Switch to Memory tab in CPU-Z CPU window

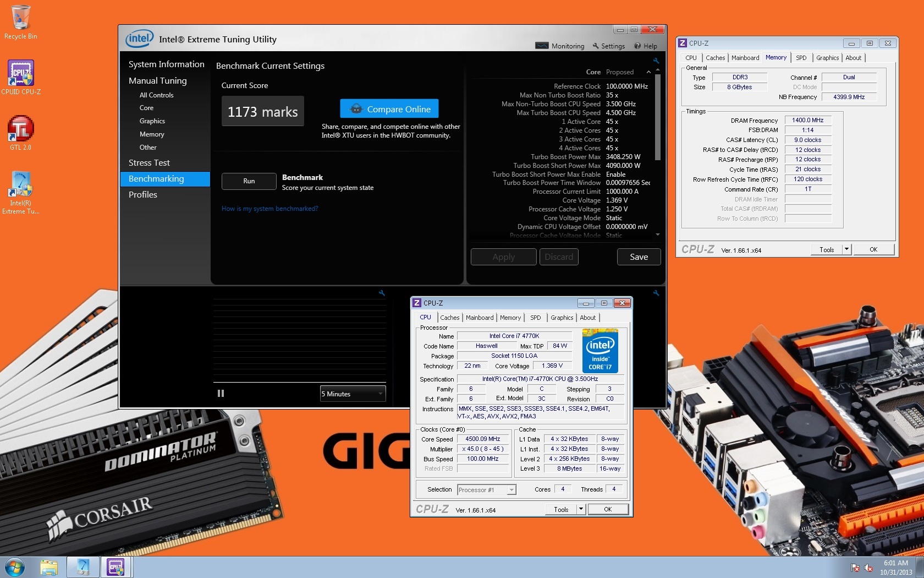pos(510,318)
